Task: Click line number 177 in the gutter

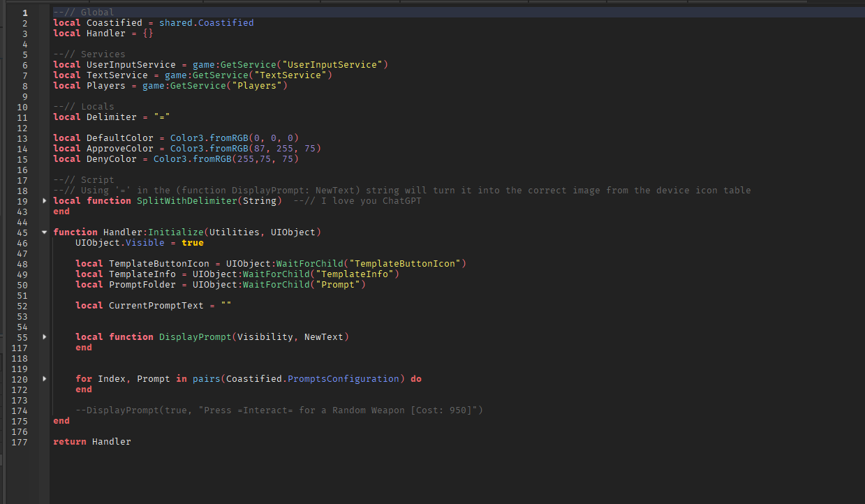Action: click(x=20, y=442)
